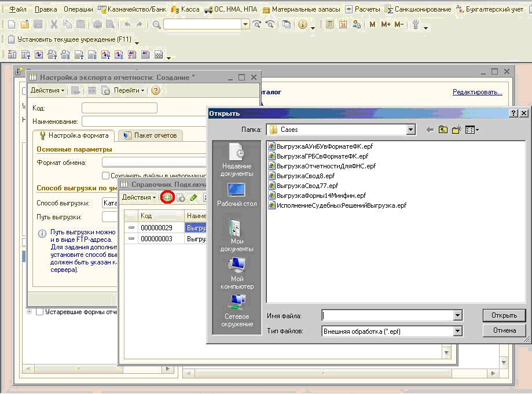Toggle the Сохранять файлы в информационной базе checkbox
This screenshot has width=532, height=394.
pyautogui.click(x=106, y=175)
